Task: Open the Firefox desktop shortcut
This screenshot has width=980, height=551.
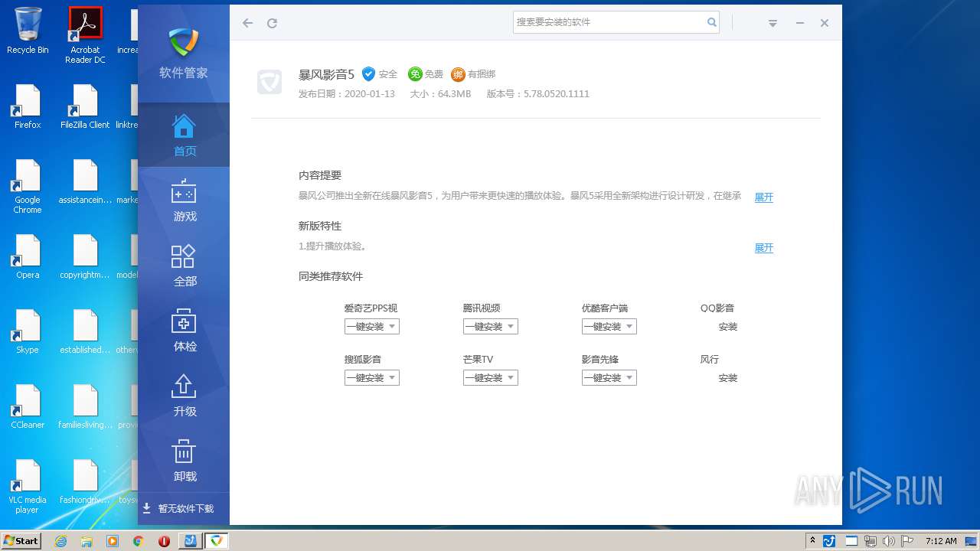Action: pyautogui.click(x=28, y=106)
